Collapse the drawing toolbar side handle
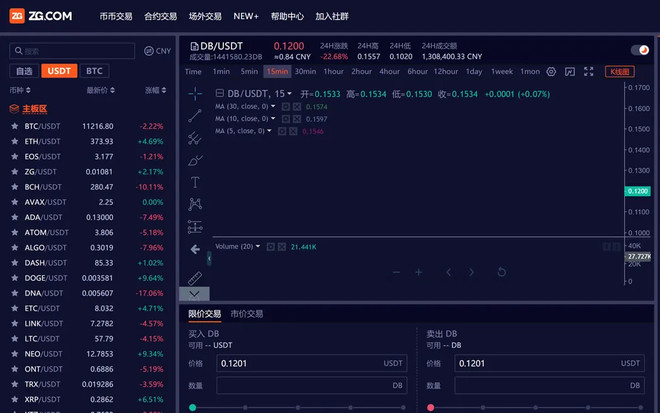Image resolution: width=660 pixels, height=413 pixels. (x=209, y=258)
